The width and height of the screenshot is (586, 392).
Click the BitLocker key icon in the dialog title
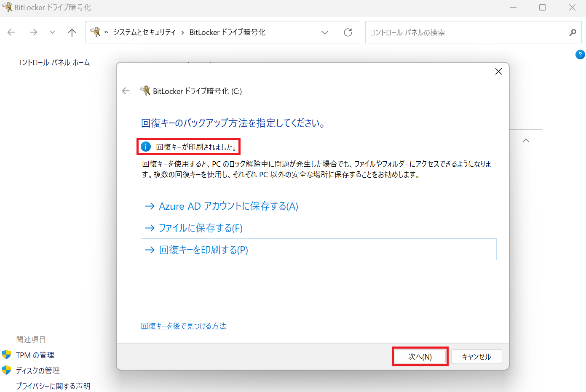tap(145, 91)
